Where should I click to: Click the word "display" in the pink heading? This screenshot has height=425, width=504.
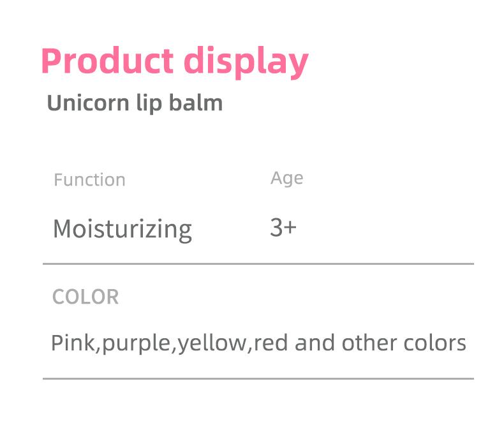point(246,63)
